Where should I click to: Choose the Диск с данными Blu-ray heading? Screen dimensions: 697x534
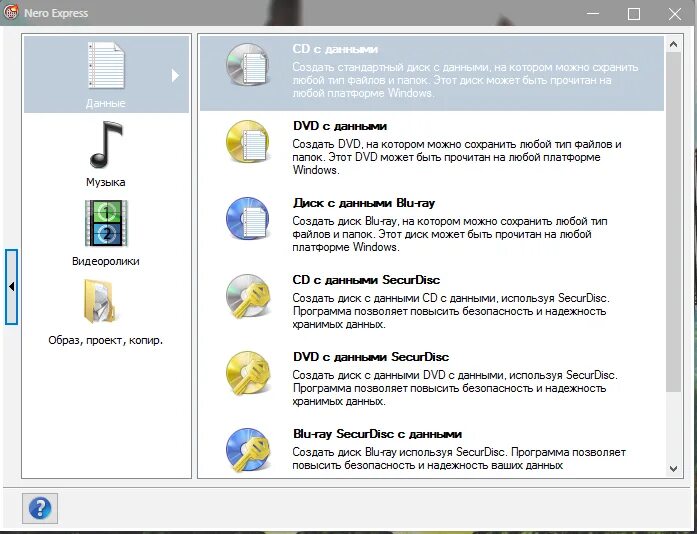[x=364, y=203]
